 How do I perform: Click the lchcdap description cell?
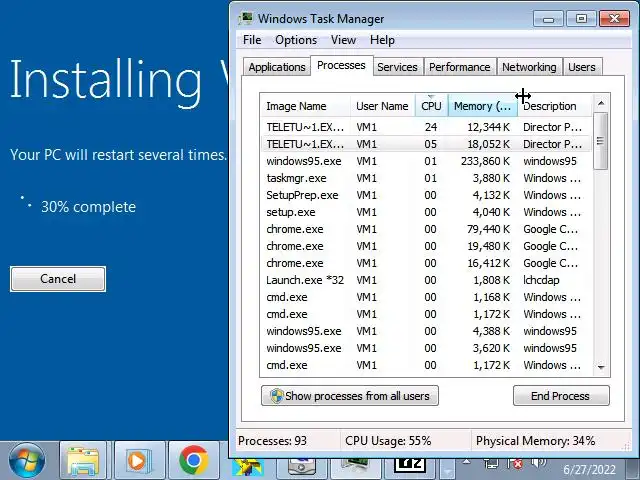[x=541, y=280]
